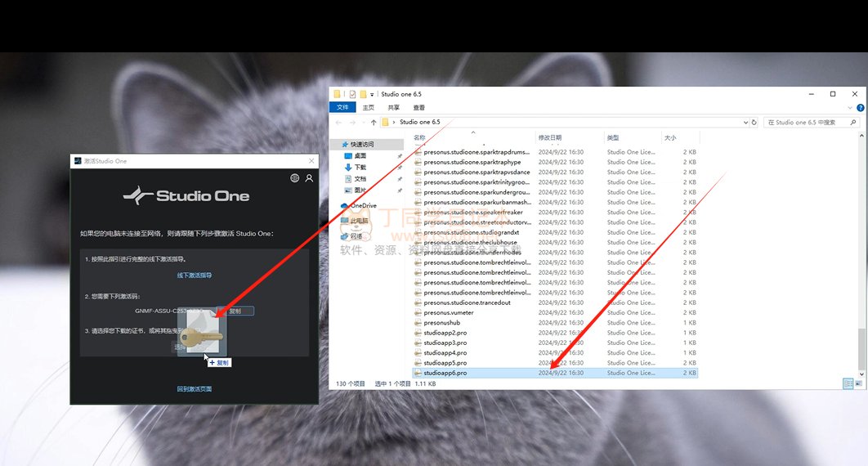Open the blue Help question-mark icon
This screenshot has height=466, width=868.
(x=861, y=108)
